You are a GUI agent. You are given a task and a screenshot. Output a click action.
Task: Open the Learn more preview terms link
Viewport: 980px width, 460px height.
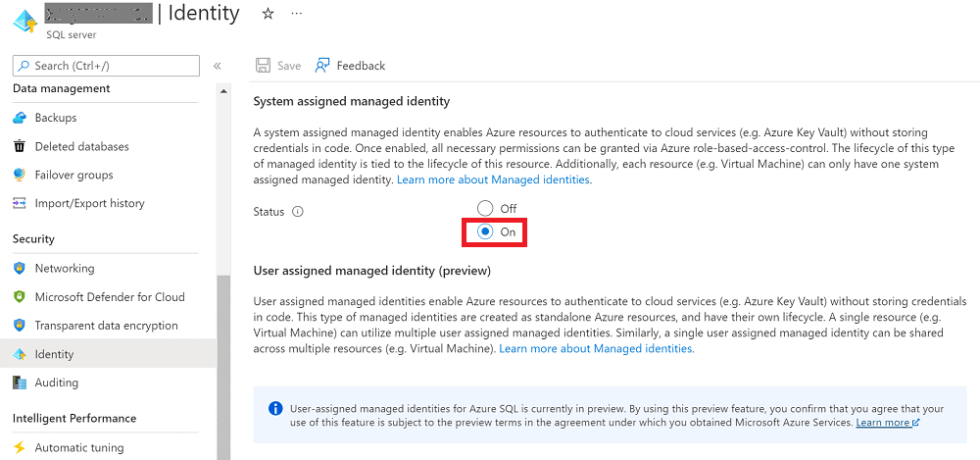click(883, 422)
